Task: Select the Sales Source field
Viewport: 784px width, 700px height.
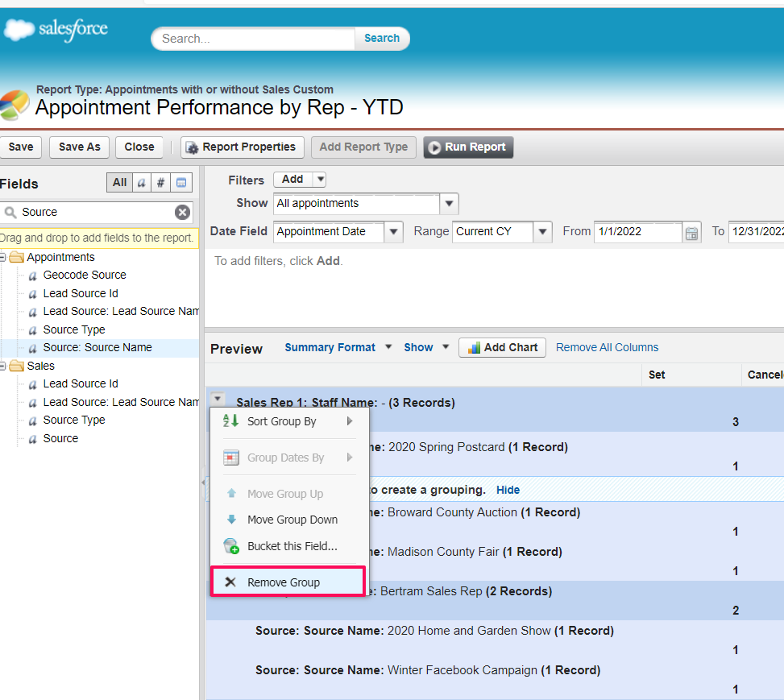Action: click(60, 438)
